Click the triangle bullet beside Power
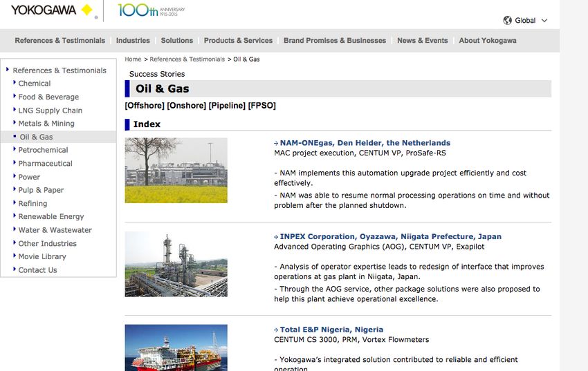This screenshot has height=371, width=588. 15,176
